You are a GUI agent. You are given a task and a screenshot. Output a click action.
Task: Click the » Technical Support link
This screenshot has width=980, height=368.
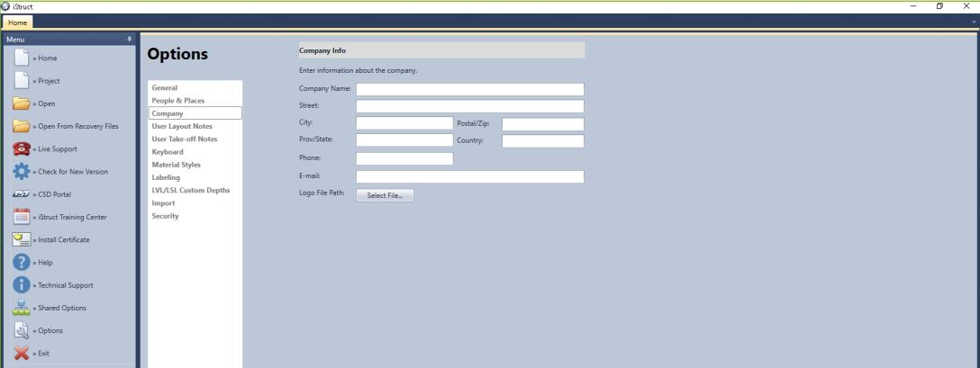(x=63, y=285)
